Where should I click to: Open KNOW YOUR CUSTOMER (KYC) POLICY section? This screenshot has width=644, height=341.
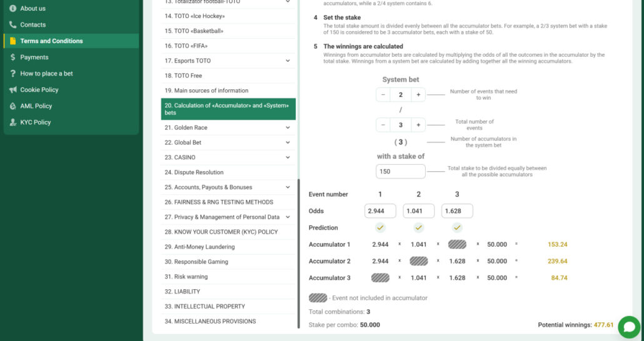click(x=228, y=232)
